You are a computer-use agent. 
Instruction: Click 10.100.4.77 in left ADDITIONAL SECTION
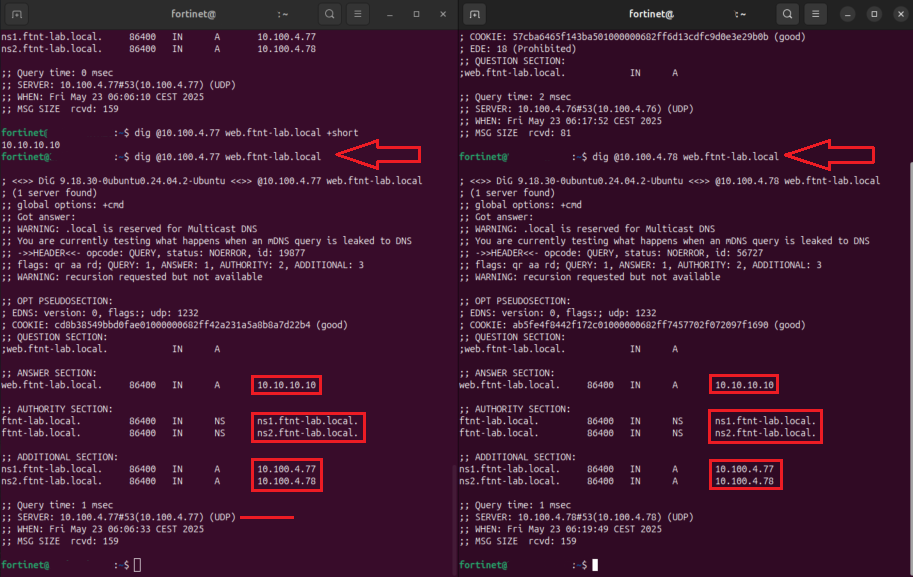pos(286,469)
